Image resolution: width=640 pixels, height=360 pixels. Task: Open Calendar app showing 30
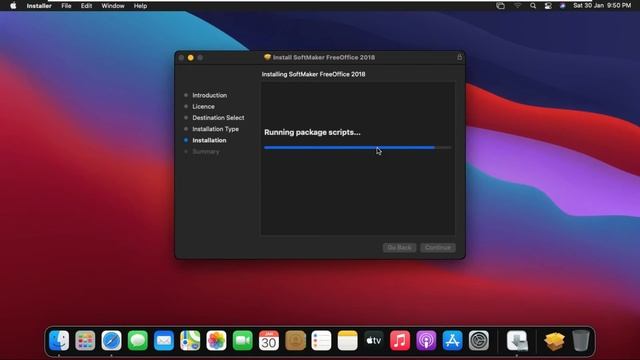click(269, 340)
